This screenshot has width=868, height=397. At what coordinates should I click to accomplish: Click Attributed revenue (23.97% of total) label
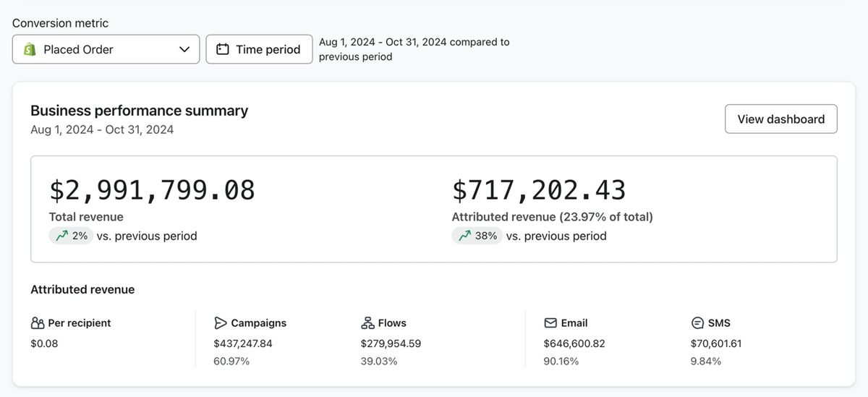pos(552,217)
